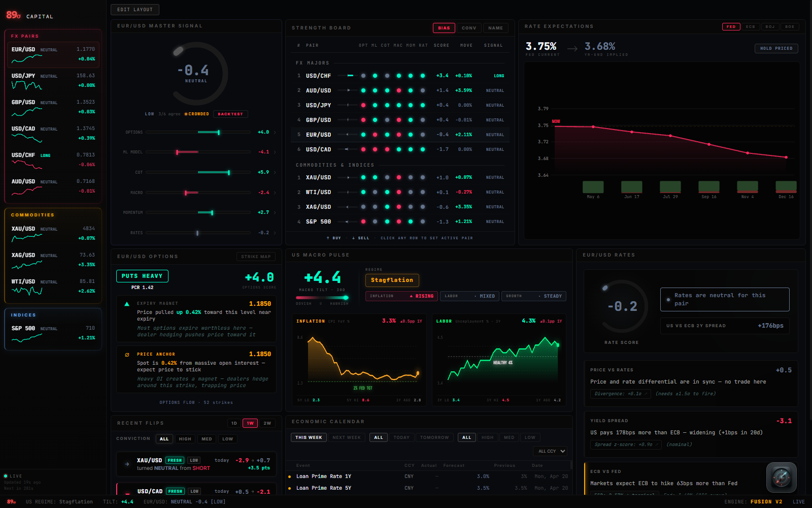Click the LIVE indicator dot in sidebar
Image resolution: width=812 pixels, height=508 pixels.
[x=7, y=476]
